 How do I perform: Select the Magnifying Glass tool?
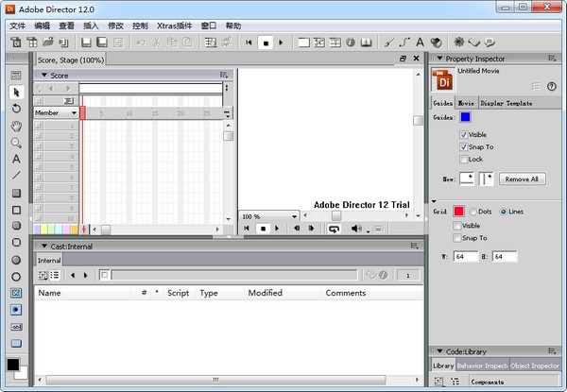pyautogui.click(x=16, y=143)
